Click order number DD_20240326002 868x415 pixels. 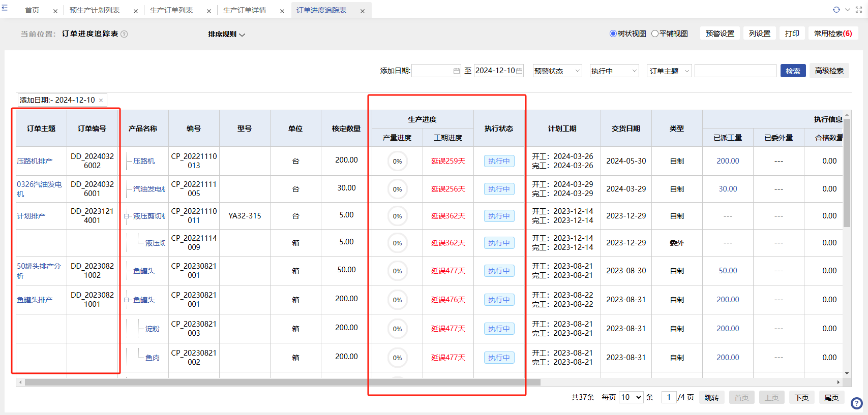pos(92,161)
